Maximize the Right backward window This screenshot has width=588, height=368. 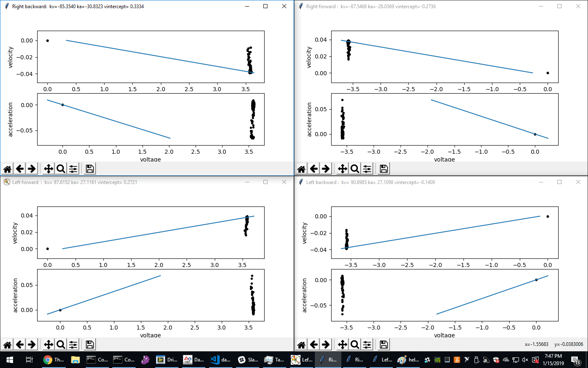pyautogui.click(x=265, y=6)
